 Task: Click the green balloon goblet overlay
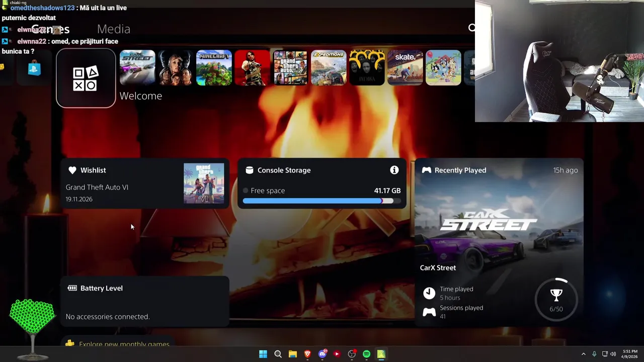(32, 329)
